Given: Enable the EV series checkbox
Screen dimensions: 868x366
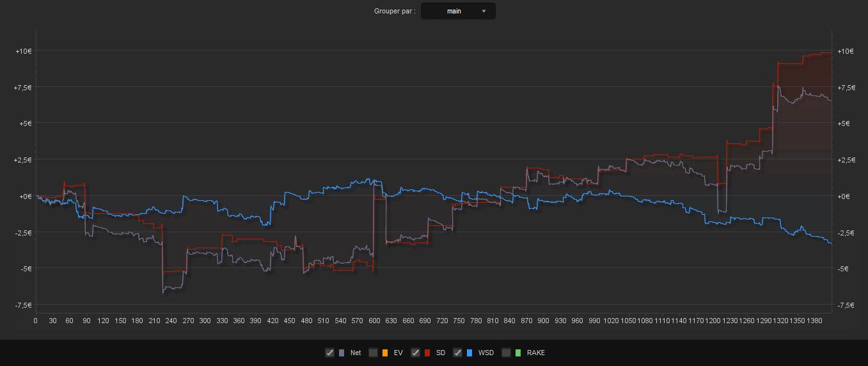Looking at the screenshot, I should coord(373,353).
